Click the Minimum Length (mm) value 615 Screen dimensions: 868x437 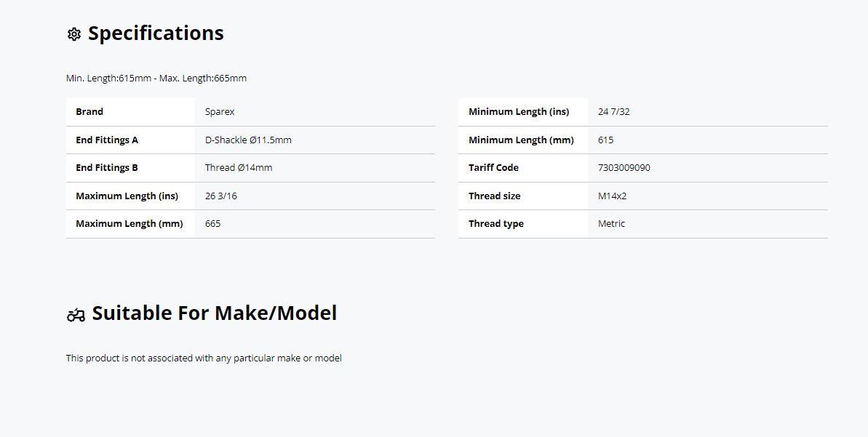(605, 140)
